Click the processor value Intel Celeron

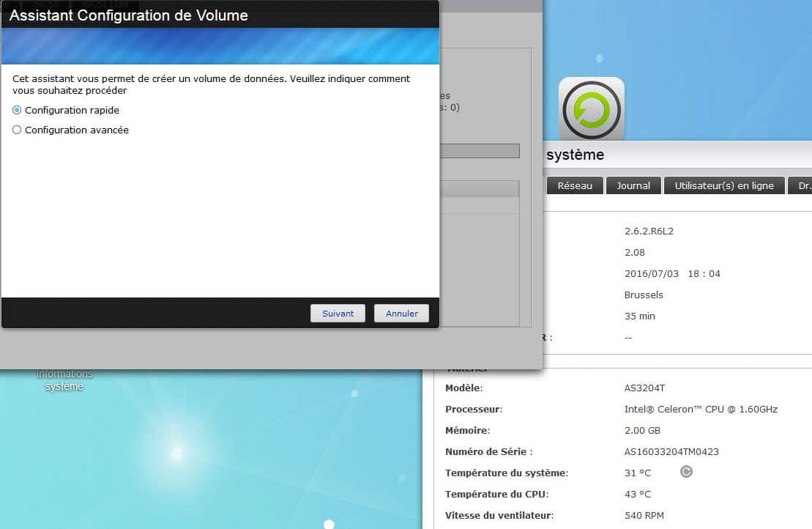coord(701,410)
